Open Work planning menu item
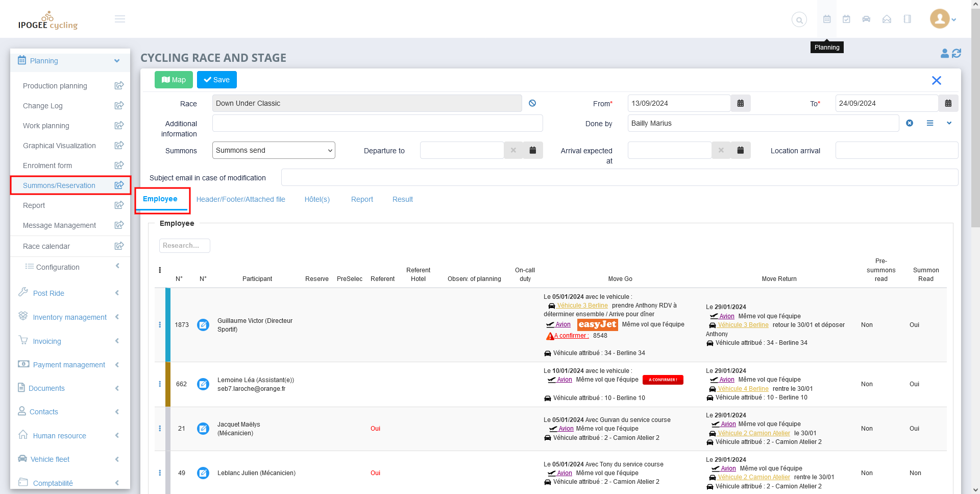 46,126
